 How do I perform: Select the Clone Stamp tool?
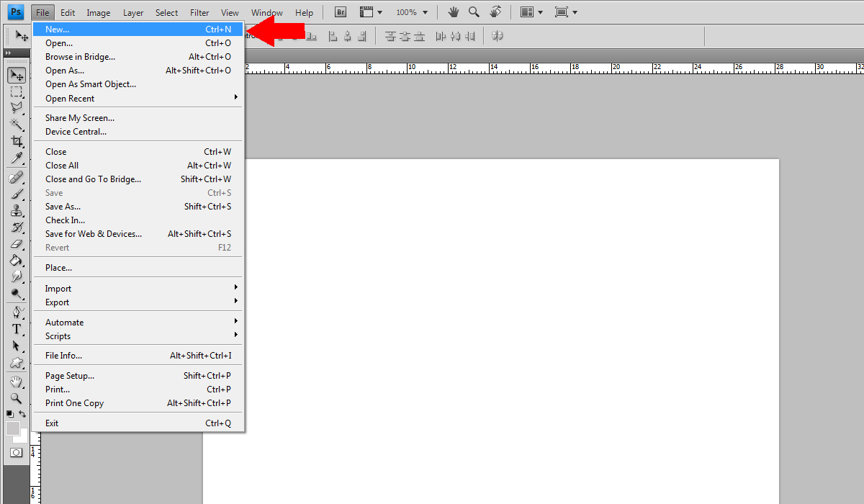pyautogui.click(x=17, y=210)
